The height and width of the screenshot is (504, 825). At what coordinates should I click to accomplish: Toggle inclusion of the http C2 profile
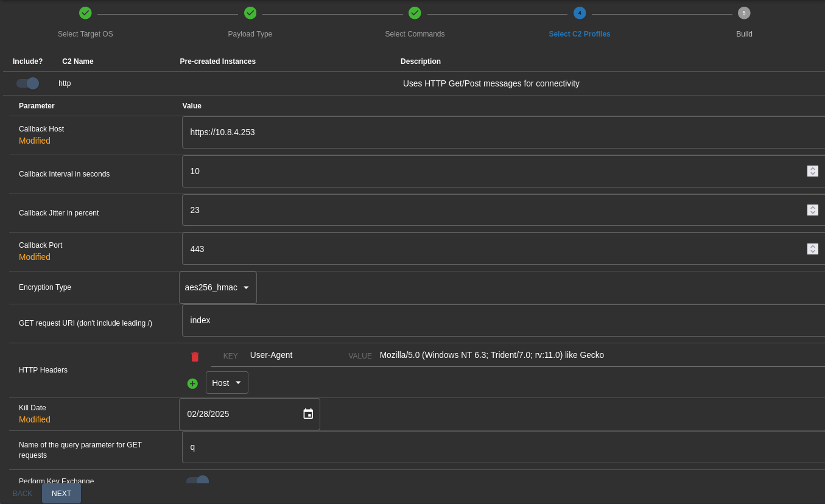point(27,83)
